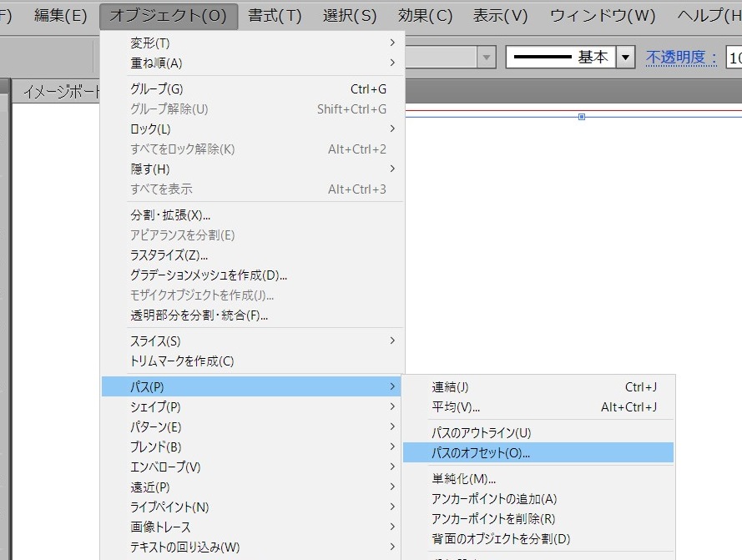Image resolution: width=742 pixels, height=560 pixels.
Task: Open the 編集(E) menu
Action: point(61,16)
